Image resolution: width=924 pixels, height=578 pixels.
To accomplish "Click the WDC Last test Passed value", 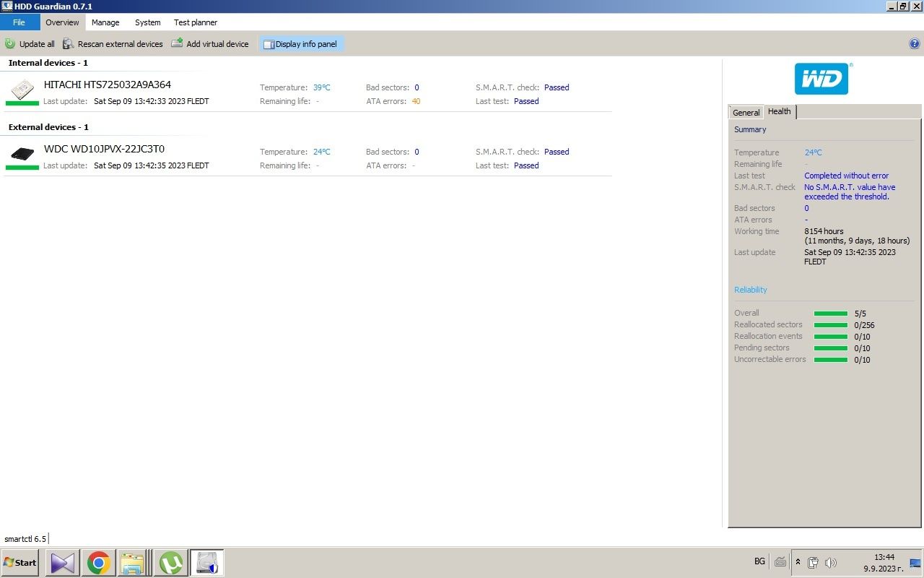I will pos(526,165).
